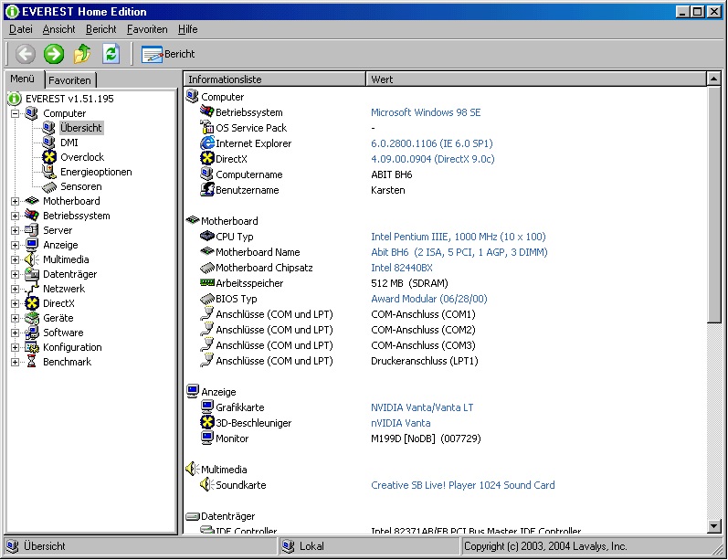Open the NVIDIA Vanta/Vanta LT link
This screenshot has width=728, height=560.
point(422,407)
